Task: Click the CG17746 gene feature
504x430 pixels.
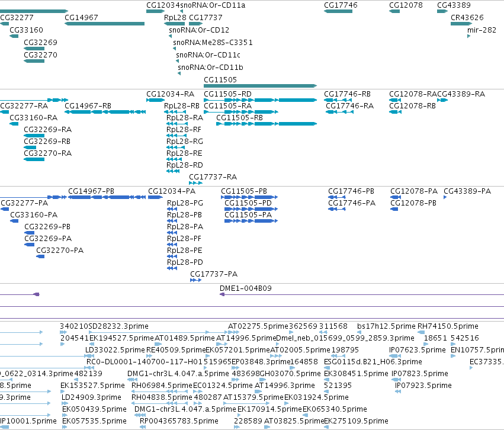Action: 338,11
